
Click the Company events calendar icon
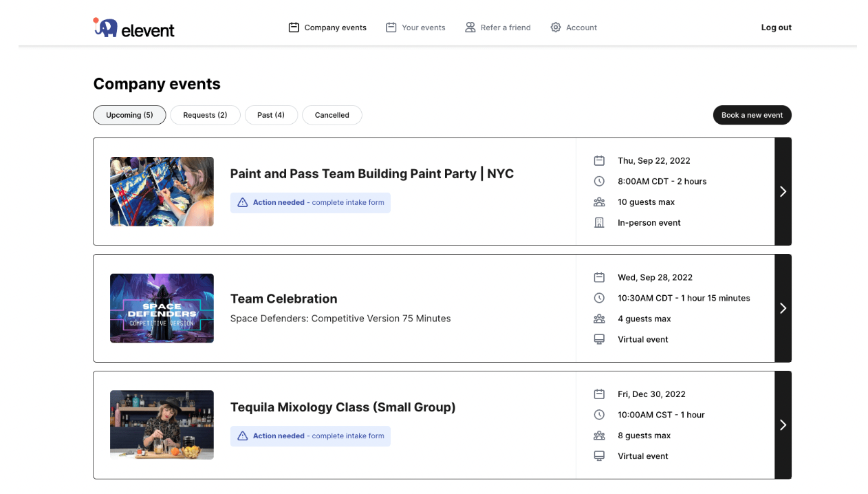point(294,28)
